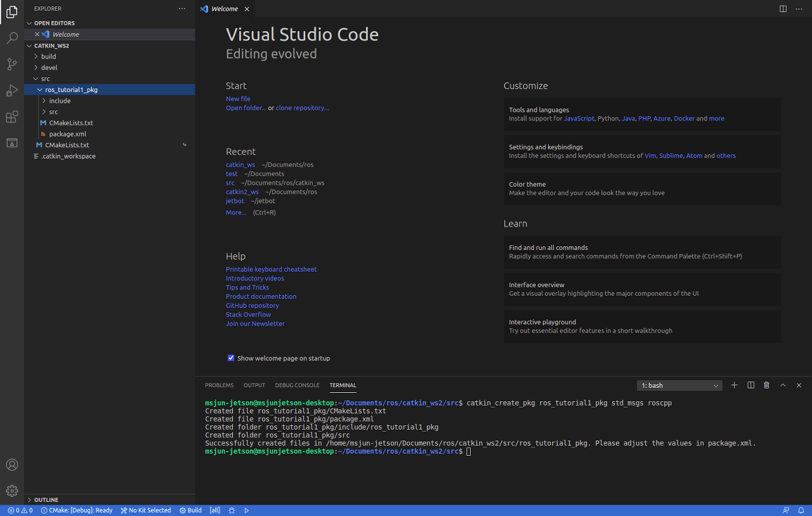Image resolution: width=812 pixels, height=516 pixels.
Task: Expand the devel folder
Action: pyautogui.click(x=109, y=67)
